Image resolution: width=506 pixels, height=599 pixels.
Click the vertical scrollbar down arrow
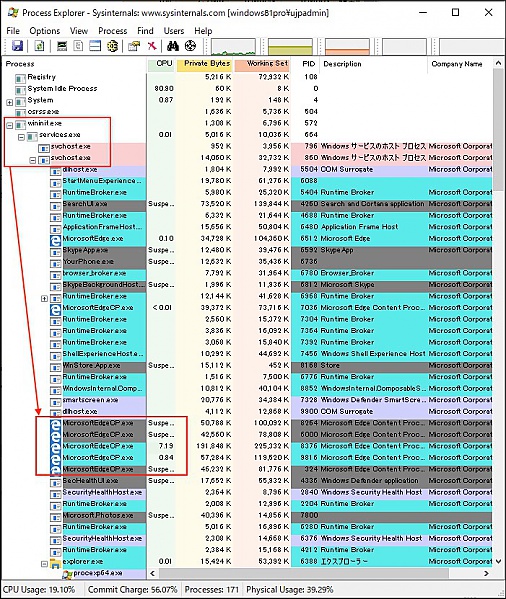pyautogui.click(x=498, y=562)
